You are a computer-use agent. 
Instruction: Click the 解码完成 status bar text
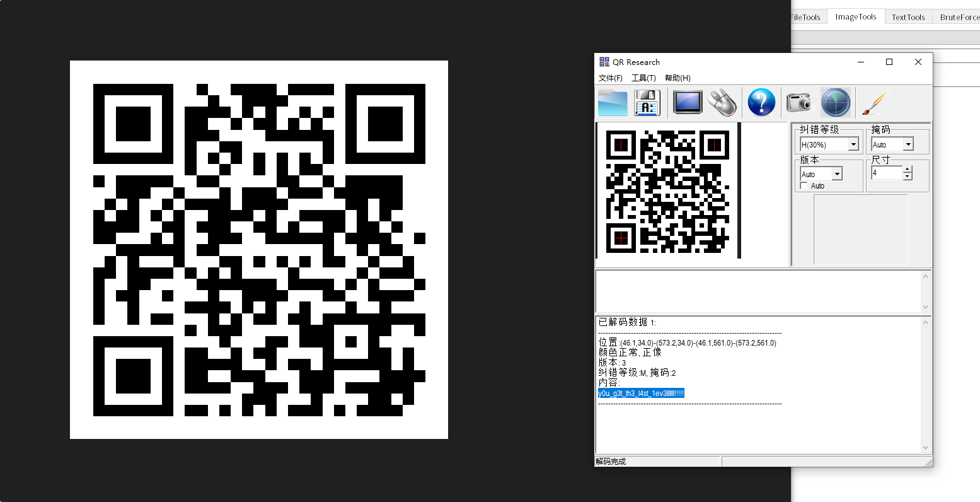coord(611,462)
